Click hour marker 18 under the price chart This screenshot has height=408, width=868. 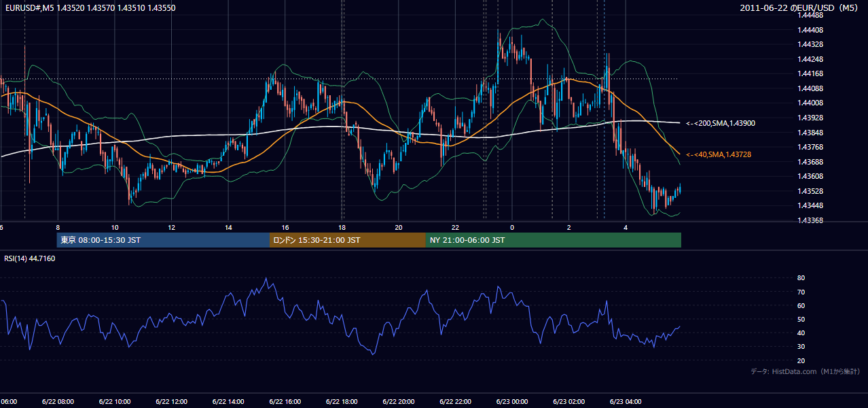click(x=342, y=227)
